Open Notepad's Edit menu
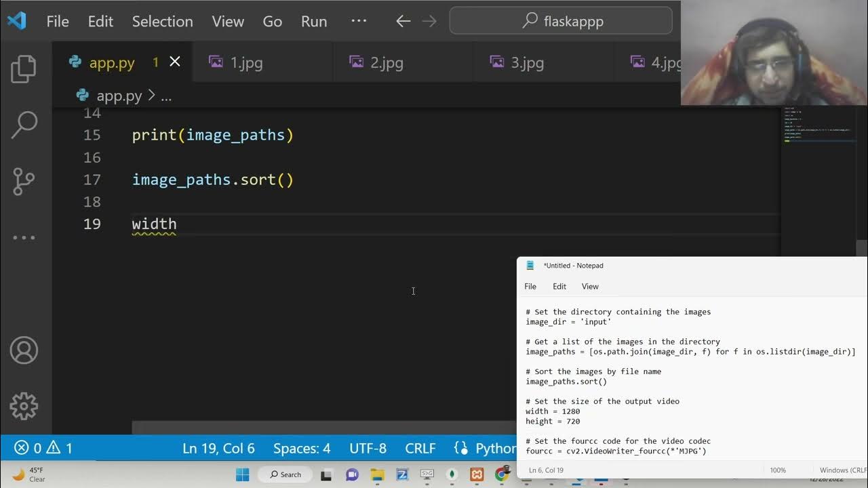Image resolution: width=868 pixels, height=488 pixels. click(559, 287)
